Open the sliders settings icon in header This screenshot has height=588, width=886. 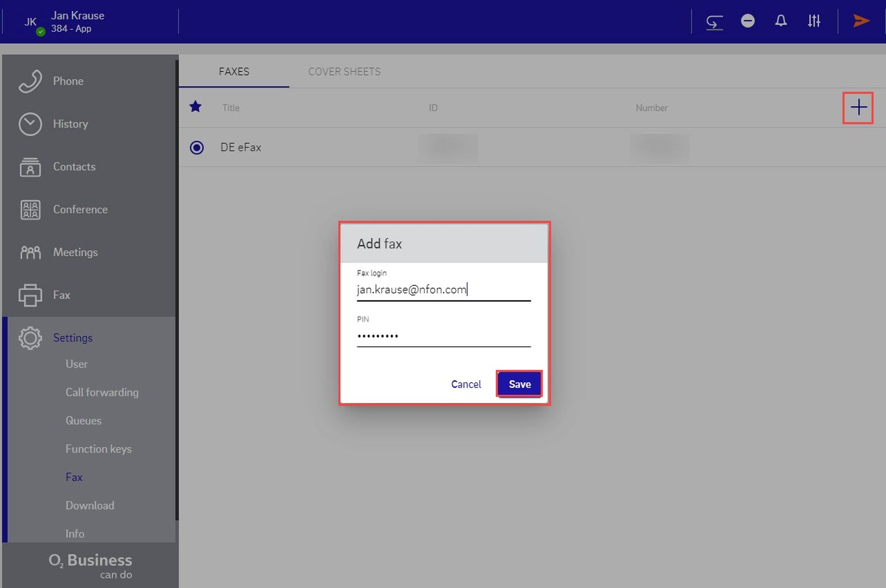pos(813,21)
